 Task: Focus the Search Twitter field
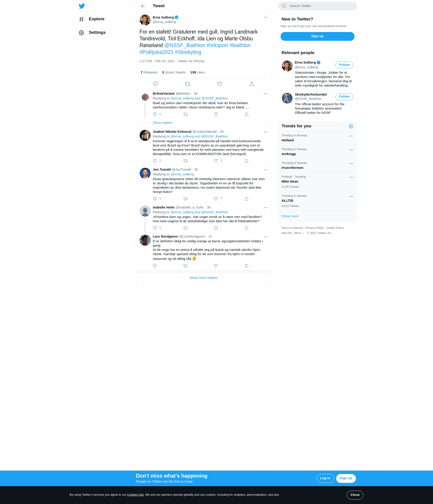tap(317, 6)
